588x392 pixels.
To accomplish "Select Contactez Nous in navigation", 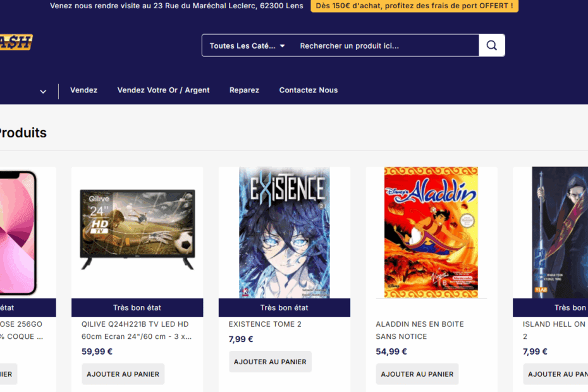I will tap(309, 90).
